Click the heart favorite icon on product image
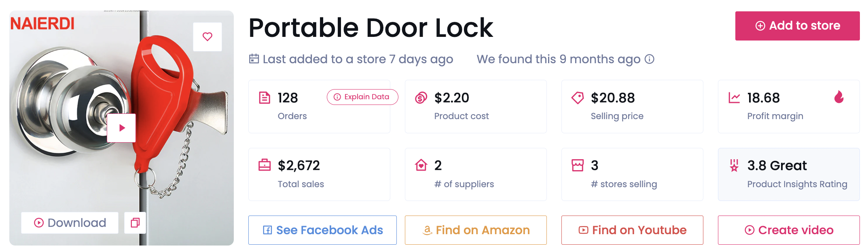 tap(207, 37)
